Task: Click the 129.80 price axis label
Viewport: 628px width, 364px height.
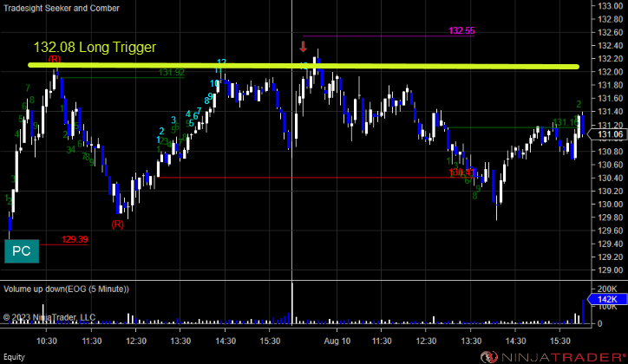Action: pos(610,218)
